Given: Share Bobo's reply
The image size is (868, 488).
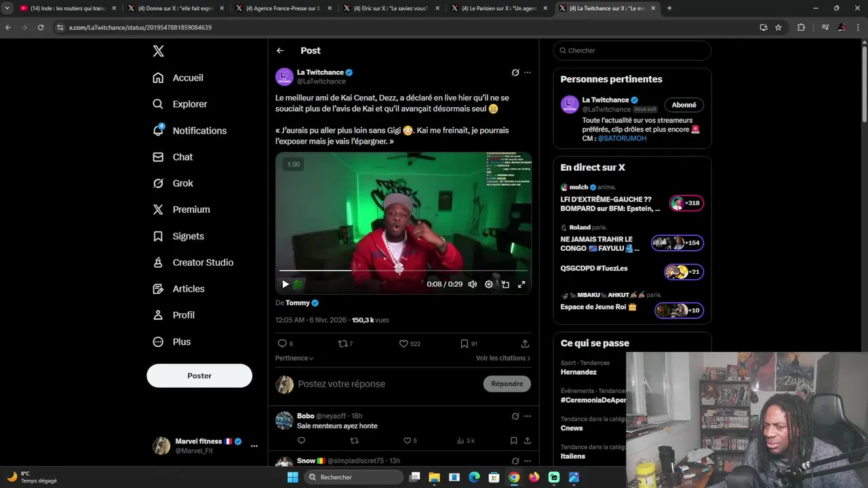Looking at the screenshot, I should click(x=527, y=441).
